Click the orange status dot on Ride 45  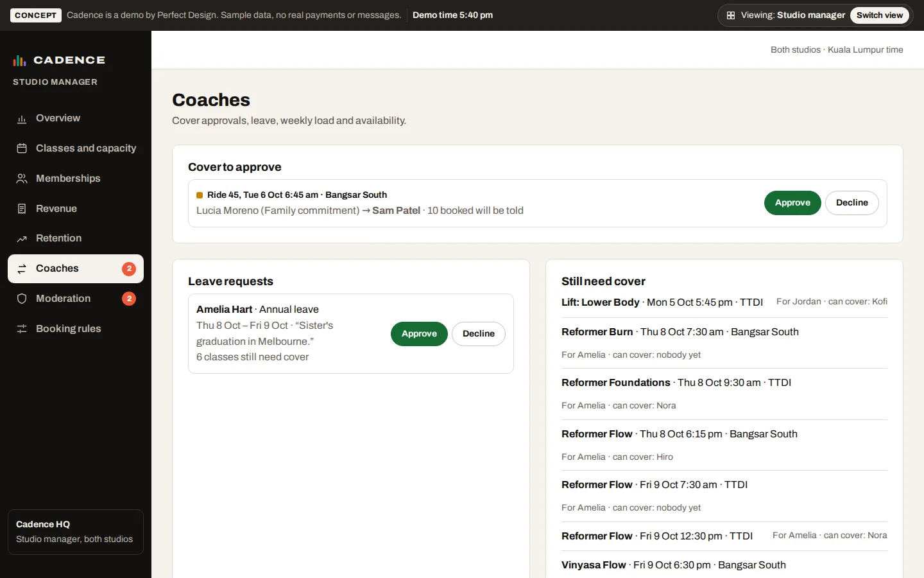coord(200,195)
